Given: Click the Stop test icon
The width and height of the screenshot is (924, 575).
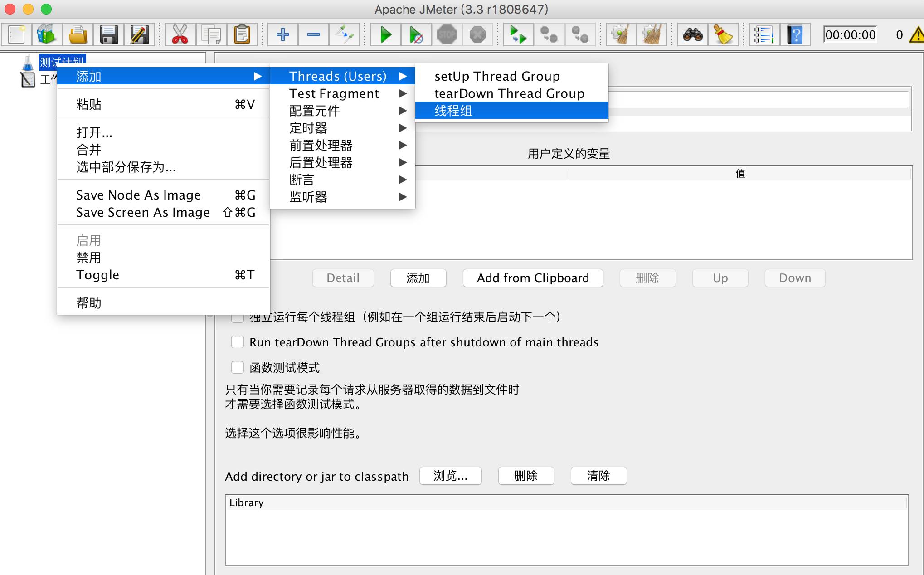Looking at the screenshot, I should [446, 34].
